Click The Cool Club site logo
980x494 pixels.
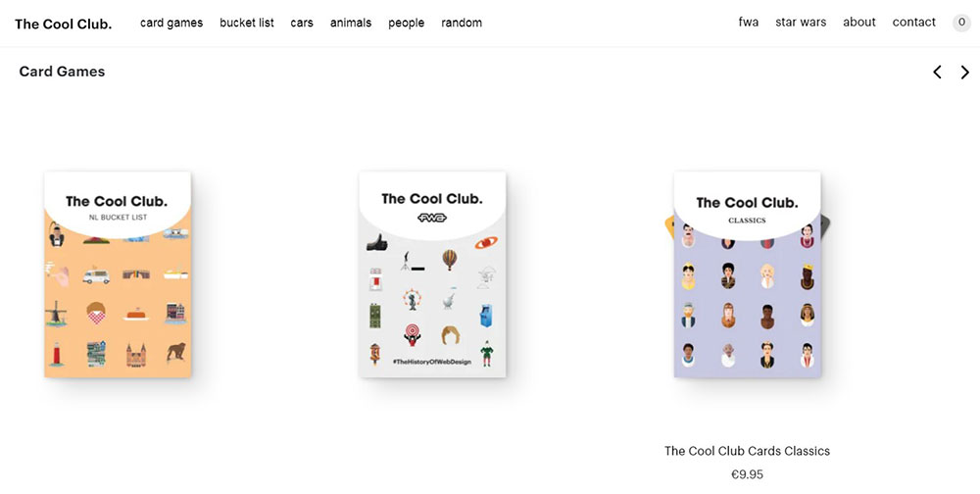click(63, 24)
